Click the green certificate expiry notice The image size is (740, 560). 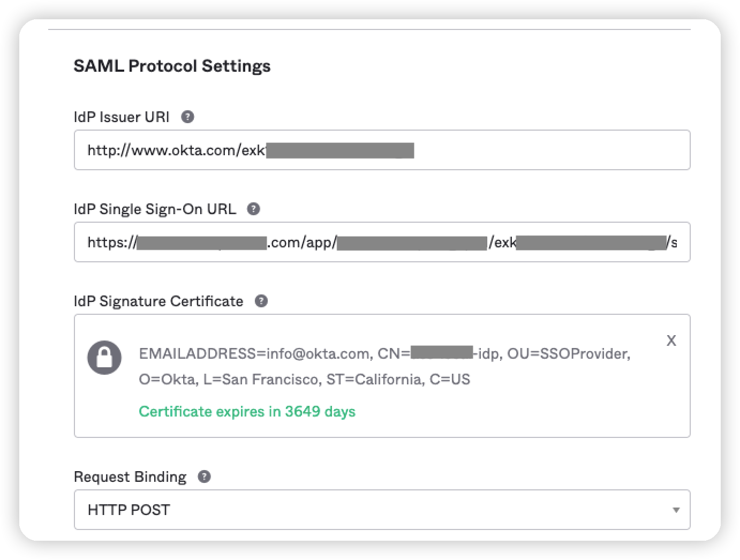(x=247, y=411)
